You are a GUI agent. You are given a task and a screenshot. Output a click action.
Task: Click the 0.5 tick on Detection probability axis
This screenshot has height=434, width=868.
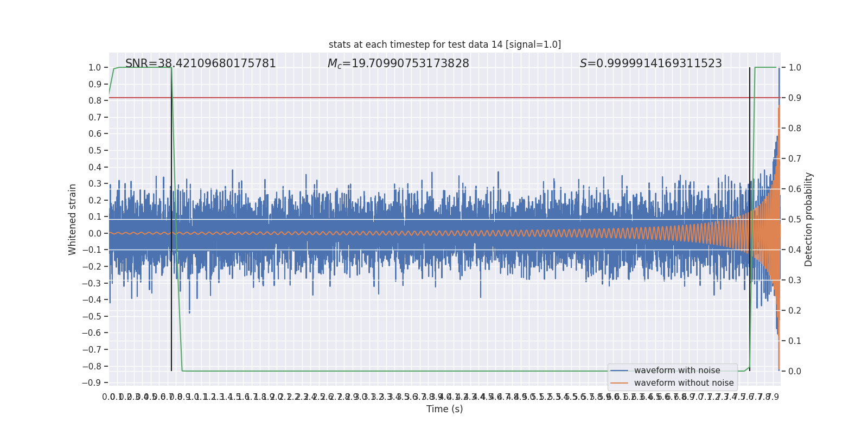[795, 219]
